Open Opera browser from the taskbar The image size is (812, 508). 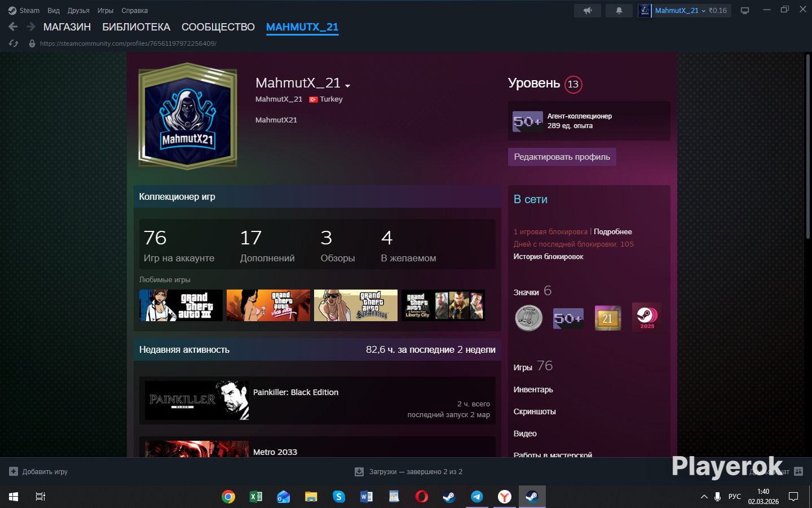[421, 497]
